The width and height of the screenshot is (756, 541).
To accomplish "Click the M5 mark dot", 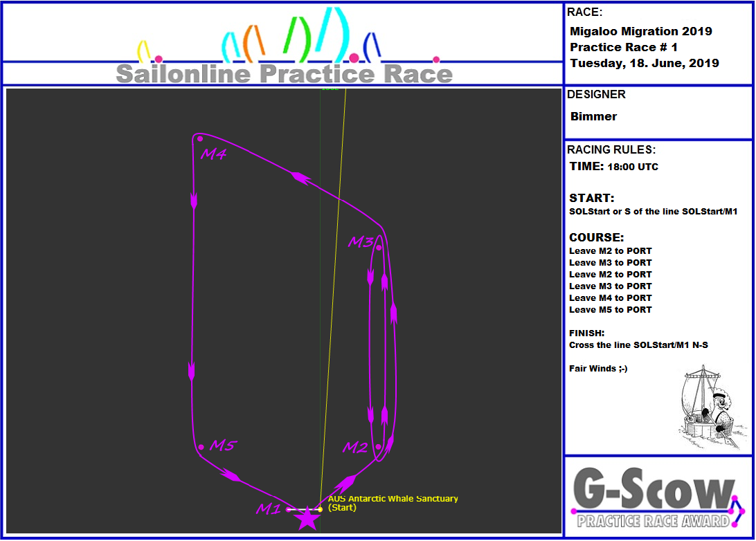I will [x=201, y=447].
